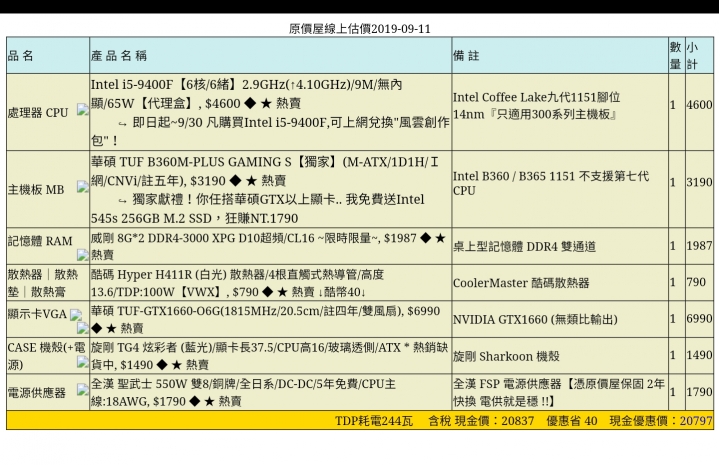The image size is (720, 465).
Task: Select the 電源供應器 category label
Action: (x=37, y=393)
